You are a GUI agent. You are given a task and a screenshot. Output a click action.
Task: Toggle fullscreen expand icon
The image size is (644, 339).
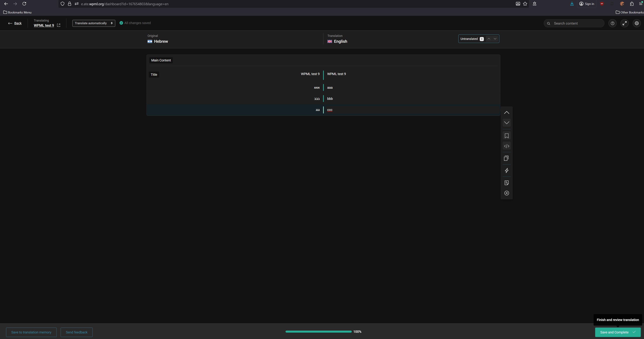pyautogui.click(x=624, y=23)
